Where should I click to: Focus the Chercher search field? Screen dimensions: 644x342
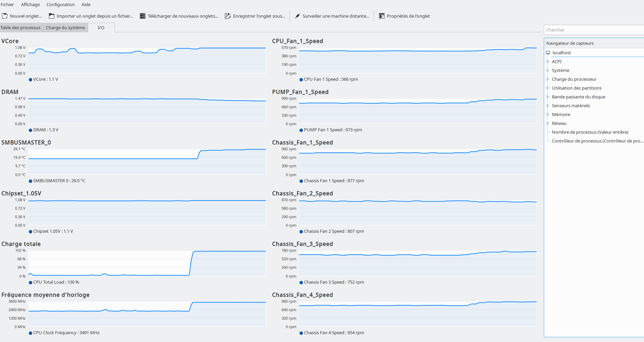tap(594, 30)
